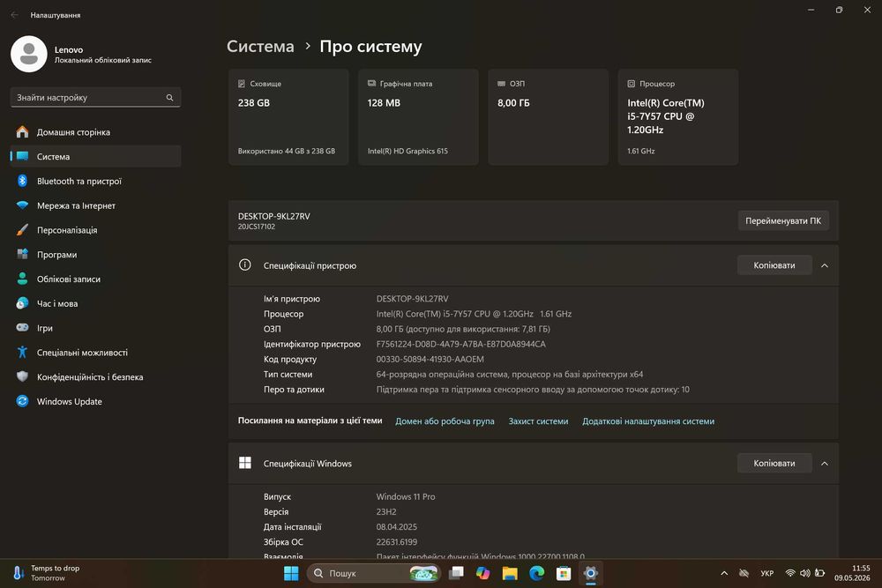Select Система in the sidebar
The width and height of the screenshot is (882, 588).
pos(95,156)
